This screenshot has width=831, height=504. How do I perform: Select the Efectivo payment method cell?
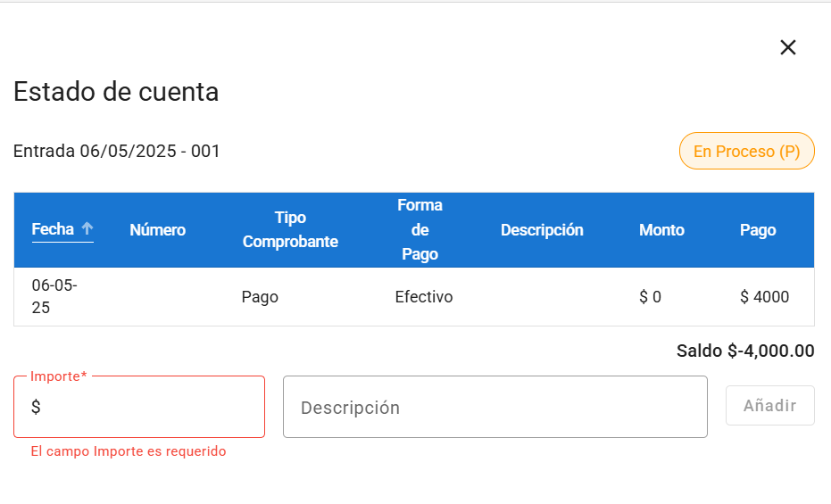(423, 296)
